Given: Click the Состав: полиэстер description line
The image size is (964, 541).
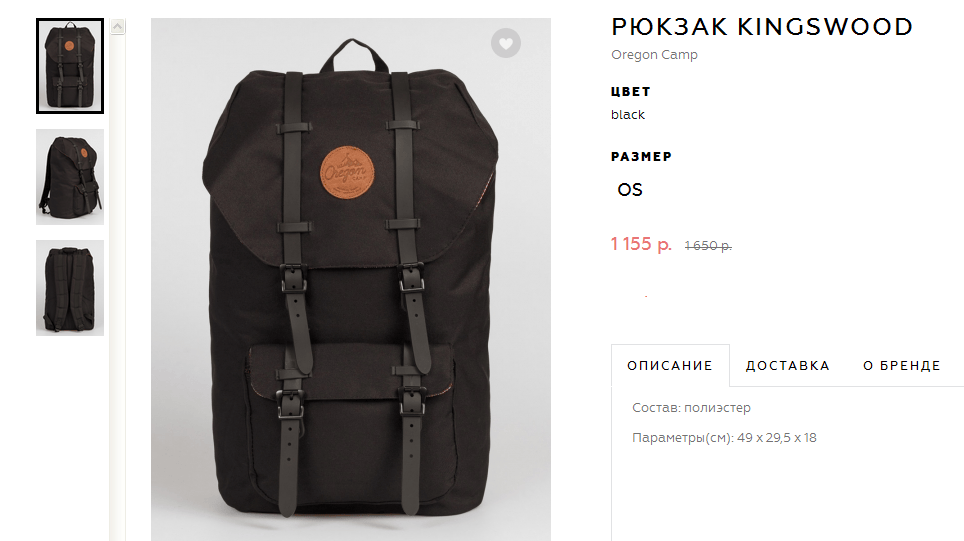Looking at the screenshot, I should click(691, 408).
